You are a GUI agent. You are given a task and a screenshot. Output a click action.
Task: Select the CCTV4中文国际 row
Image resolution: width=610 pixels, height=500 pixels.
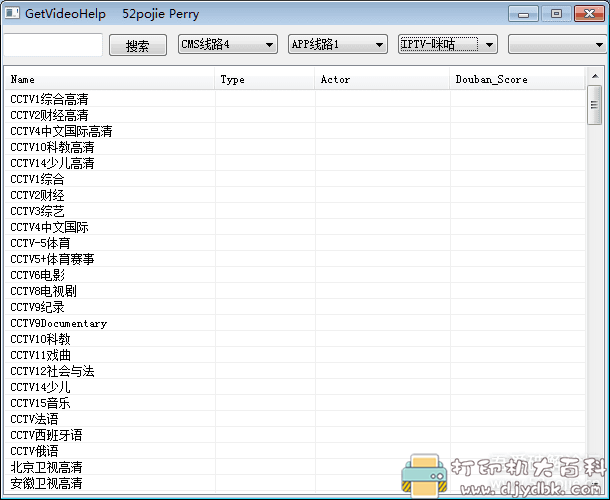[295, 227]
